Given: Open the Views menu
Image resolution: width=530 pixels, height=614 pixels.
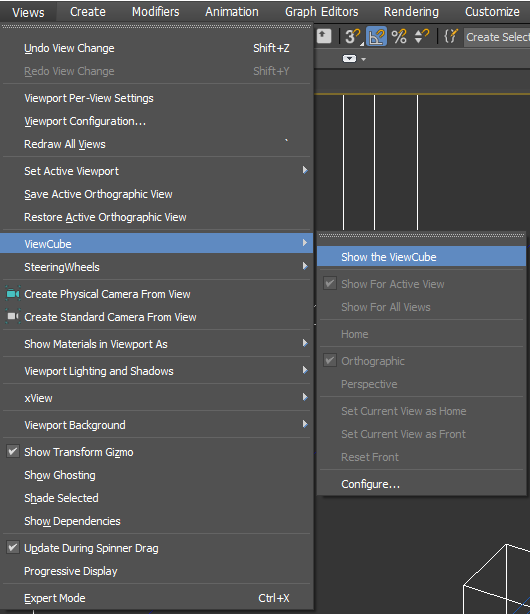Looking at the screenshot, I should coord(28,12).
